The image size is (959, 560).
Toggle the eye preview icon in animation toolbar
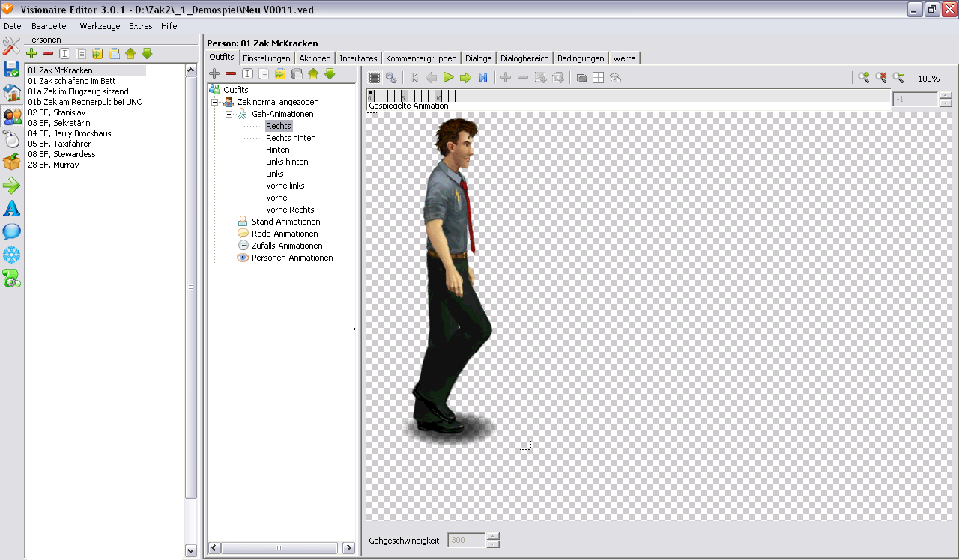coord(615,78)
